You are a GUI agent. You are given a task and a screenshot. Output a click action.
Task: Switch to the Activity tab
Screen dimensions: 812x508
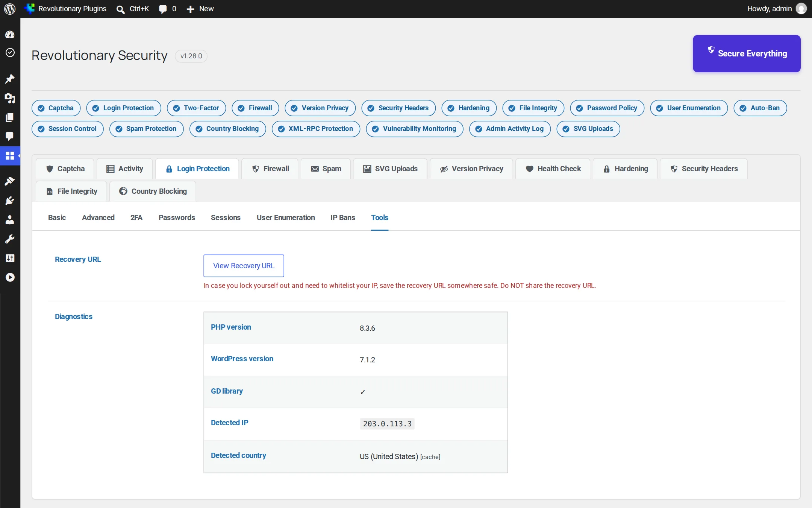click(x=124, y=169)
